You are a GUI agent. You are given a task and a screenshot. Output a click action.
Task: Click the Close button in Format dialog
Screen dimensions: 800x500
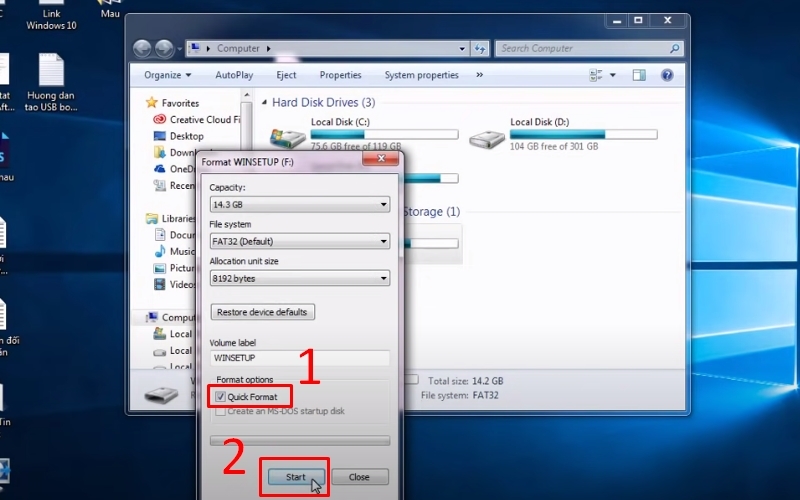pyautogui.click(x=360, y=477)
